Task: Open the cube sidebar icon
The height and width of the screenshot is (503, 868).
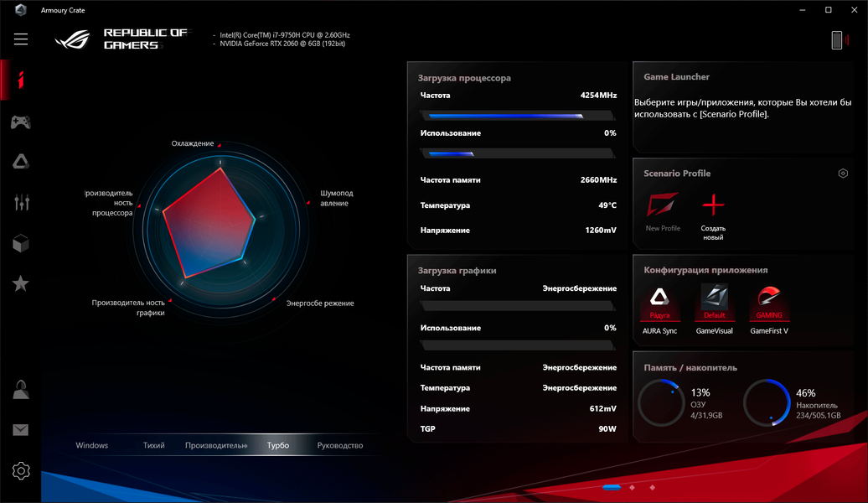Action: coord(21,243)
